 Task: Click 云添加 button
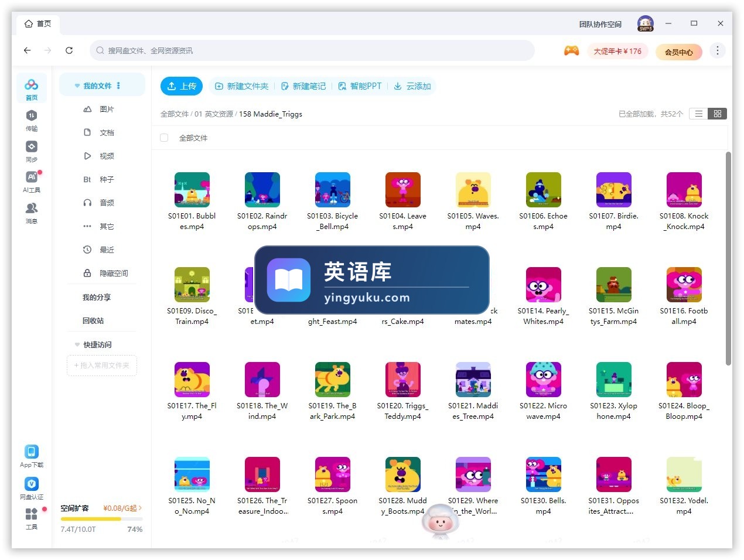point(412,86)
